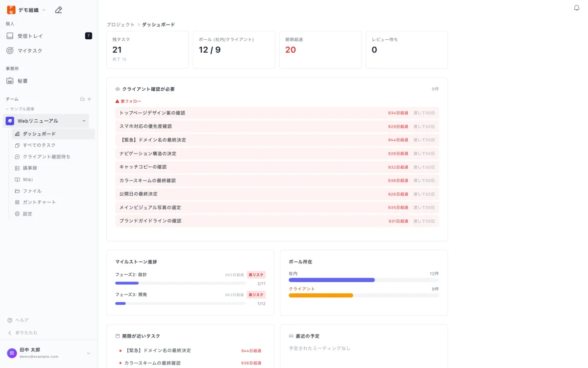
Task: Open the レビュー待ち summary card
Action: [x=407, y=50]
